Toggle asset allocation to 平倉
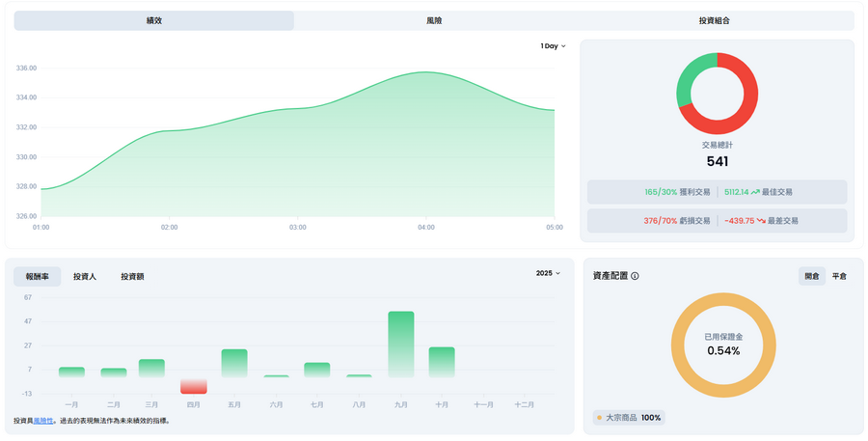The height and width of the screenshot is (441, 868). tap(839, 276)
